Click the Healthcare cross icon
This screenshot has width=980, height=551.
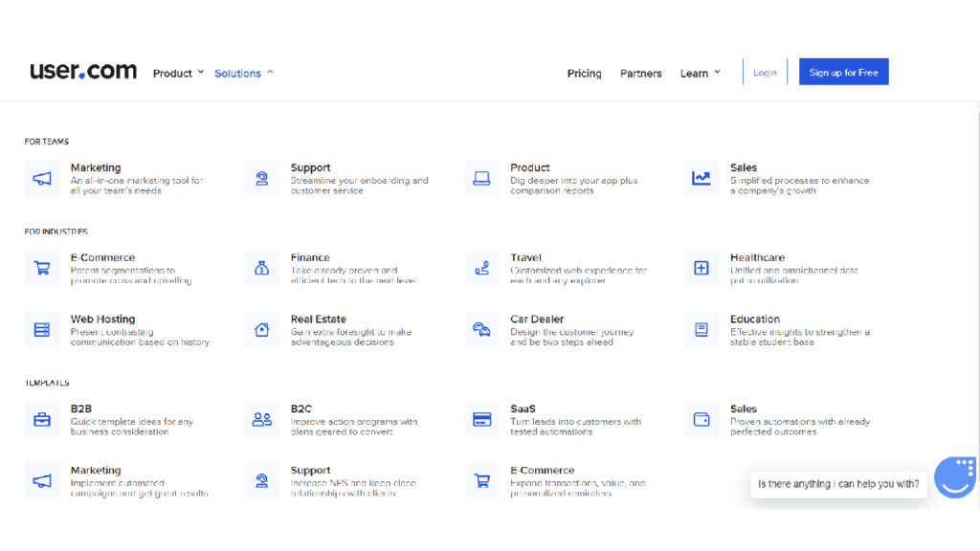(x=701, y=268)
